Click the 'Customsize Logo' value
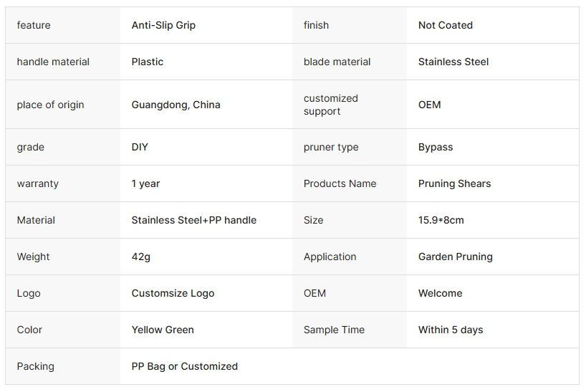586x392 pixels. pyautogui.click(x=173, y=293)
